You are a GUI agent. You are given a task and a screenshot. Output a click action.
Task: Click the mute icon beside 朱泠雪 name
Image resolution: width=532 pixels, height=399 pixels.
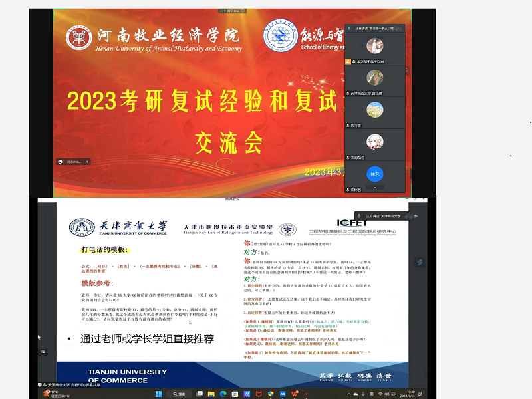pyautogui.click(x=348, y=125)
